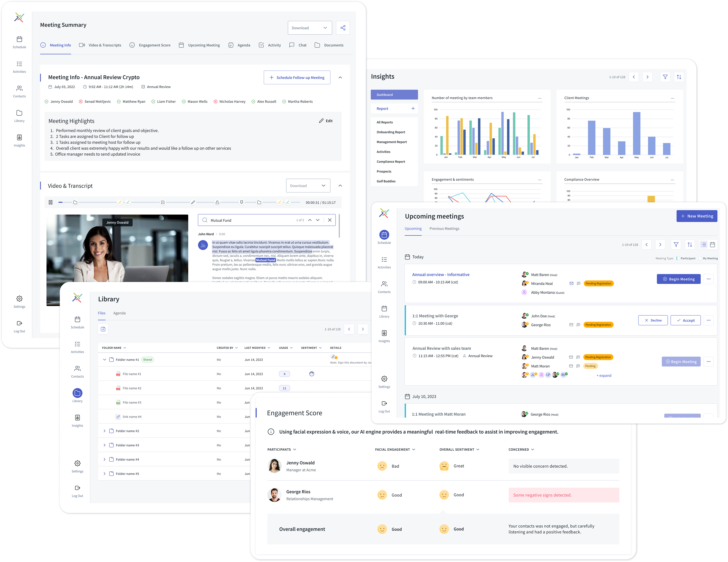Click the transcript panel scrollbar

339,226
